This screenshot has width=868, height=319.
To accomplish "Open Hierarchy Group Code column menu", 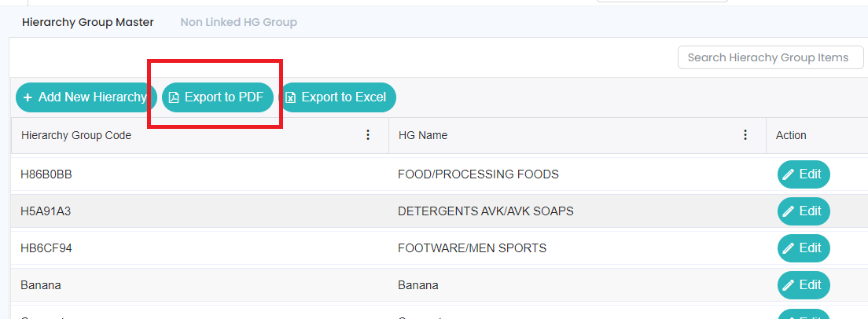I will click(368, 135).
